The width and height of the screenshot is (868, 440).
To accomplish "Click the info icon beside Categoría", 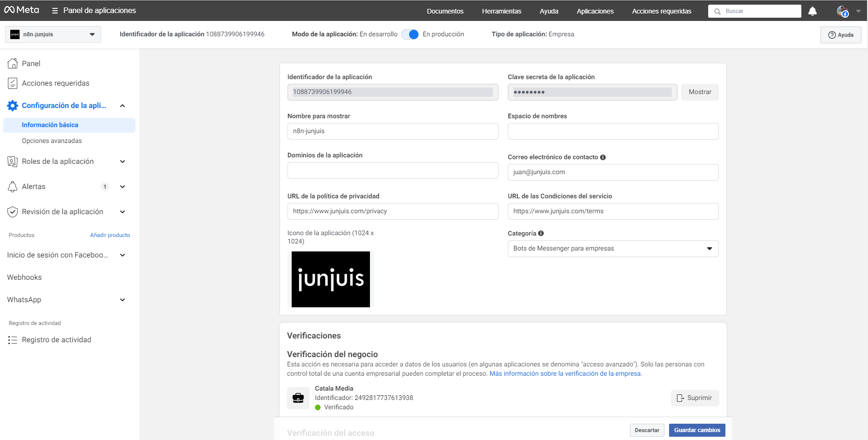I will coord(541,233).
